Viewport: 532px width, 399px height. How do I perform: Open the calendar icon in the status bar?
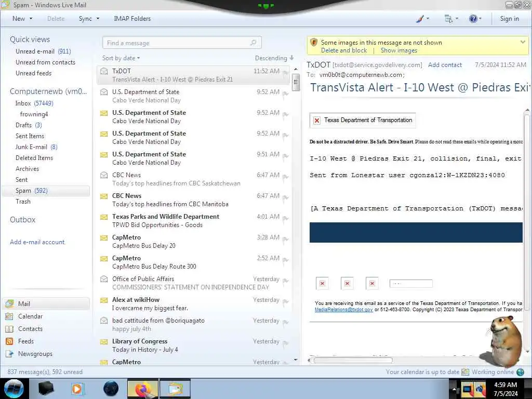coord(465,372)
